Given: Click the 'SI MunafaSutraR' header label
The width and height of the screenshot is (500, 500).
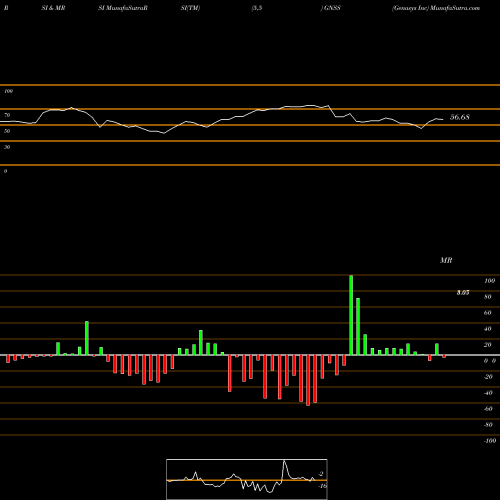Looking at the screenshot, I should pyautogui.click(x=123, y=8).
